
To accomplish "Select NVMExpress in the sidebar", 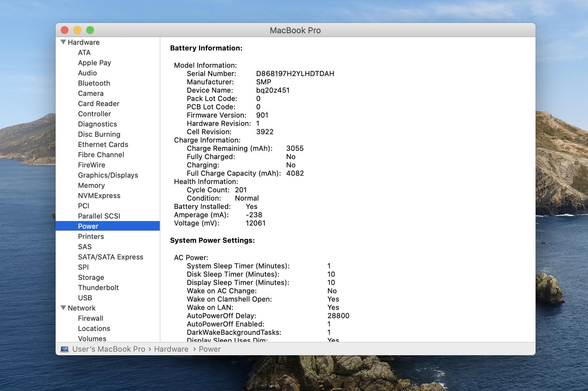I will [x=99, y=195].
